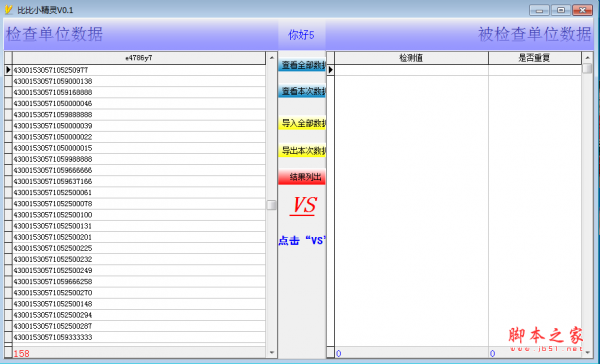Click the first empty 检测值 cell
The width and height of the screenshot is (600, 364).
pyautogui.click(x=411, y=70)
